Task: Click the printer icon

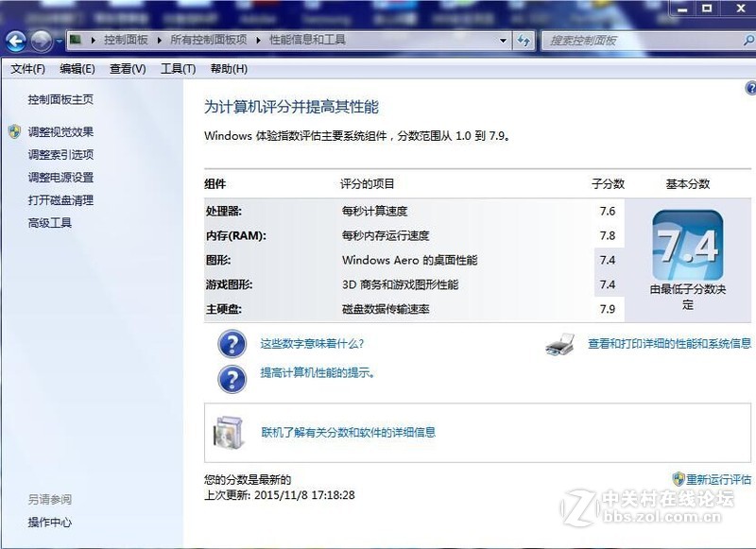Action: pos(560,344)
